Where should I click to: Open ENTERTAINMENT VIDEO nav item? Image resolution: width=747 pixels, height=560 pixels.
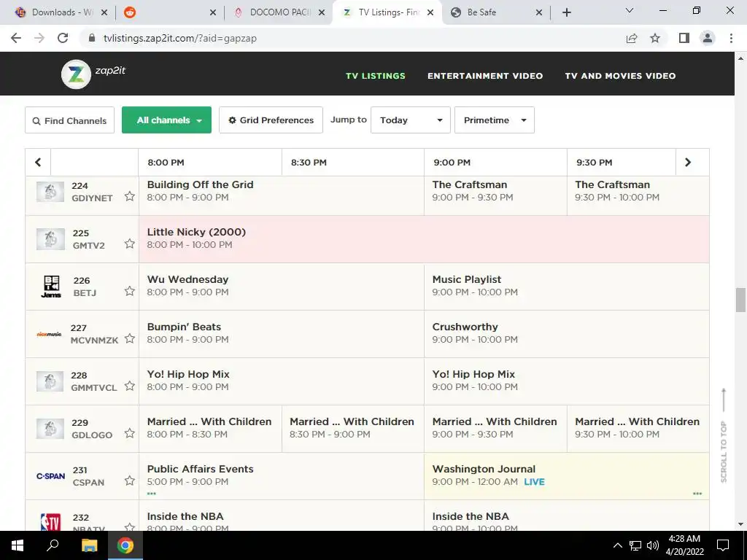[x=485, y=76]
